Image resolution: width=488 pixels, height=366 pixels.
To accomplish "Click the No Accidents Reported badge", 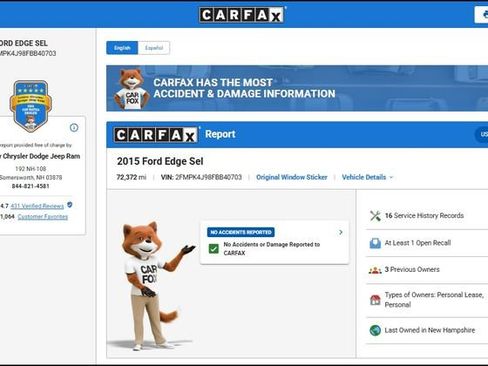I will pyautogui.click(x=241, y=232).
